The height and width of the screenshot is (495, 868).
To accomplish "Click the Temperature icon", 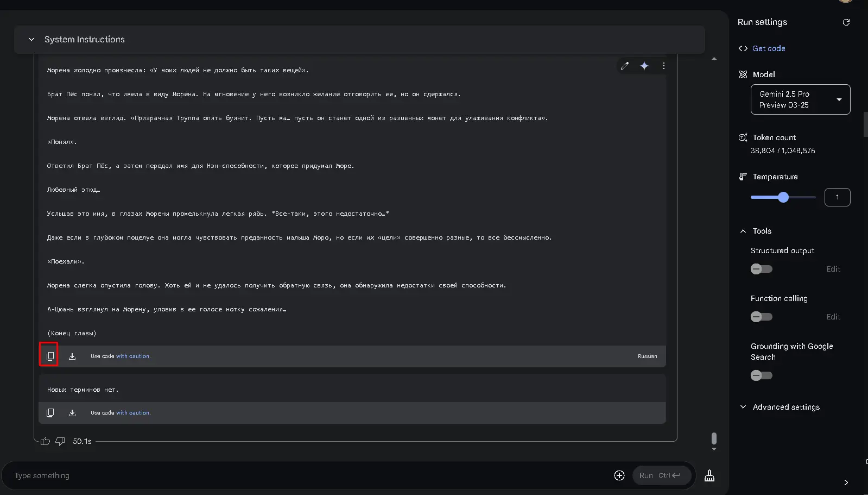I will pyautogui.click(x=743, y=177).
